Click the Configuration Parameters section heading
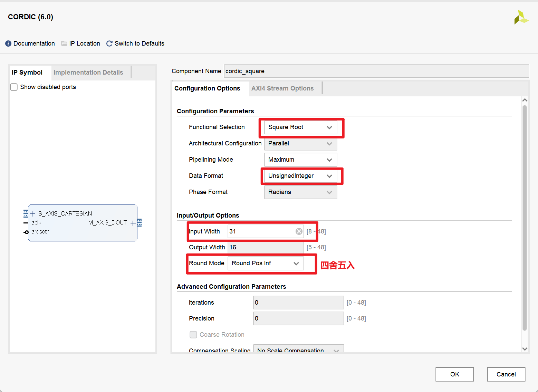The width and height of the screenshot is (538, 392). pyautogui.click(x=215, y=111)
